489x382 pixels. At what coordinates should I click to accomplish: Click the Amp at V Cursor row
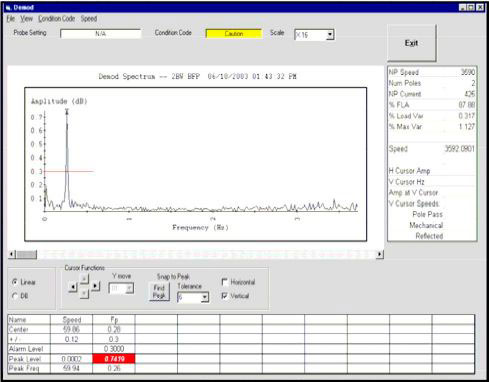point(432,192)
